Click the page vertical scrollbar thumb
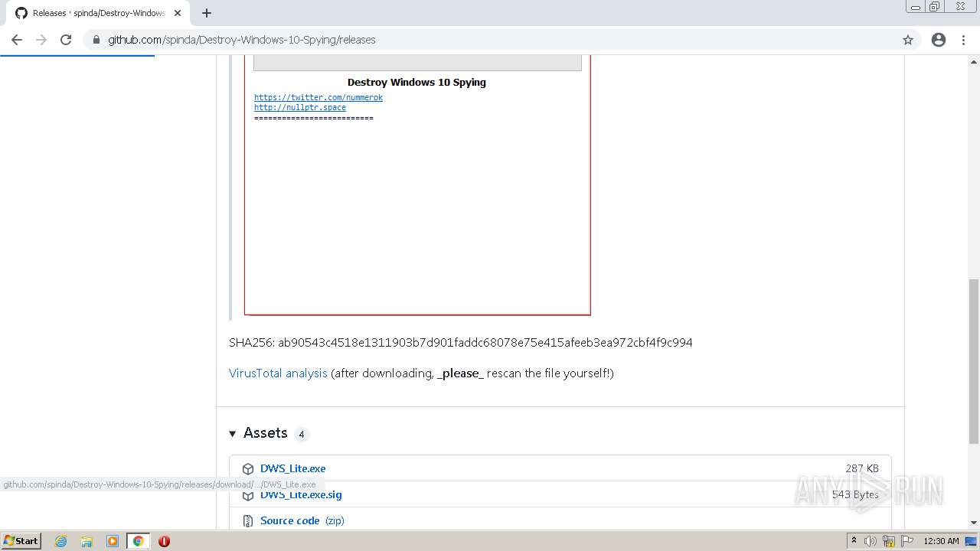The height and width of the screenshot is (551, 980). 974,361
